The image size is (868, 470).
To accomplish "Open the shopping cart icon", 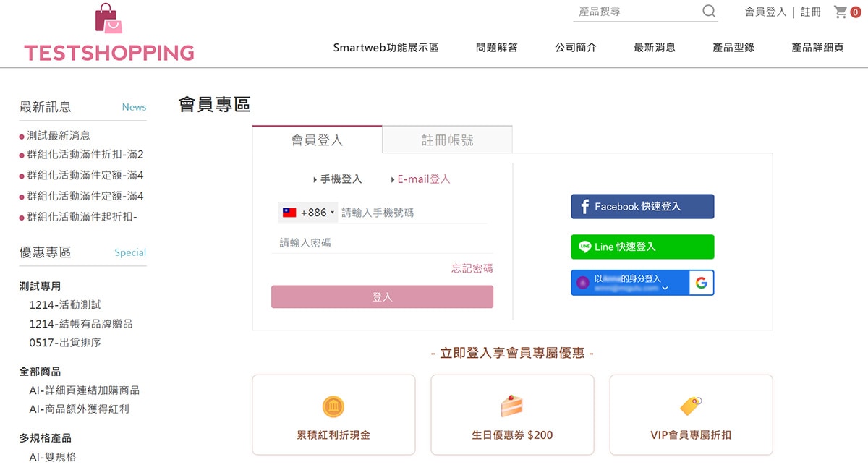I will click(x=841, y=12).
